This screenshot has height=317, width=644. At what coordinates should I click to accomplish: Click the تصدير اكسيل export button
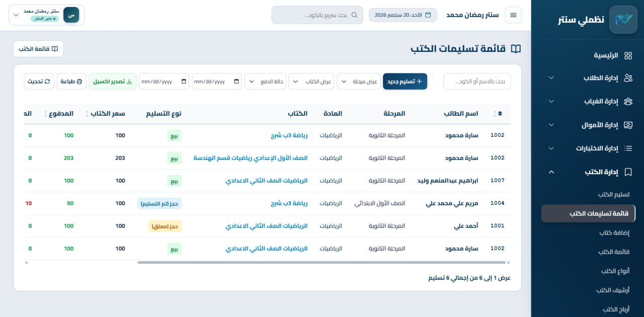click(113, 82)
